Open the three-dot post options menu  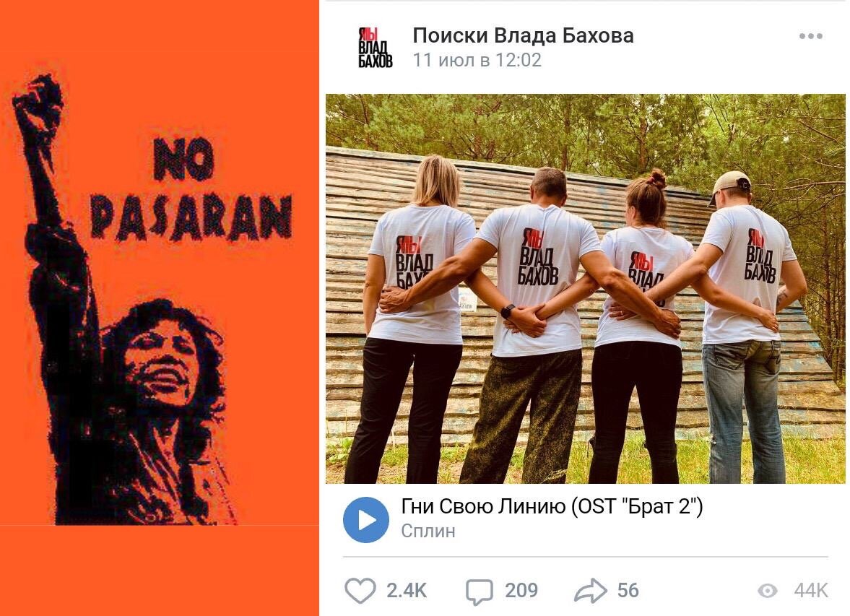(810, 36)
